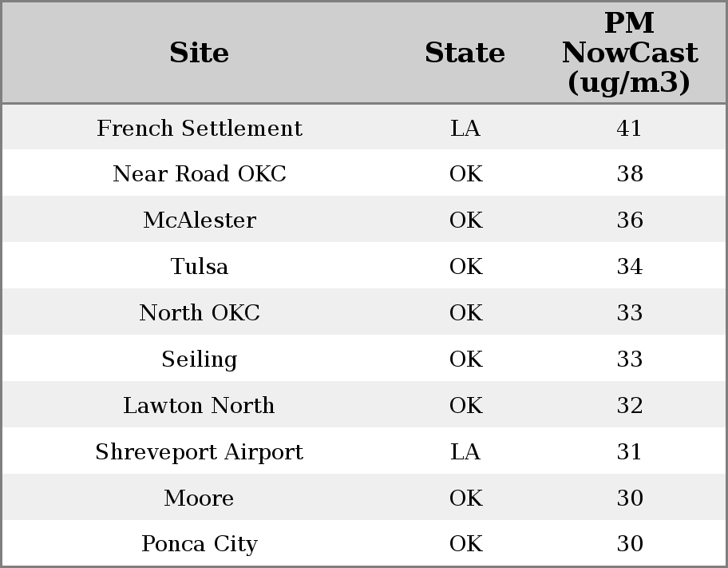
Task: Click the PM NowCast column header
Action: click(629, 53)
